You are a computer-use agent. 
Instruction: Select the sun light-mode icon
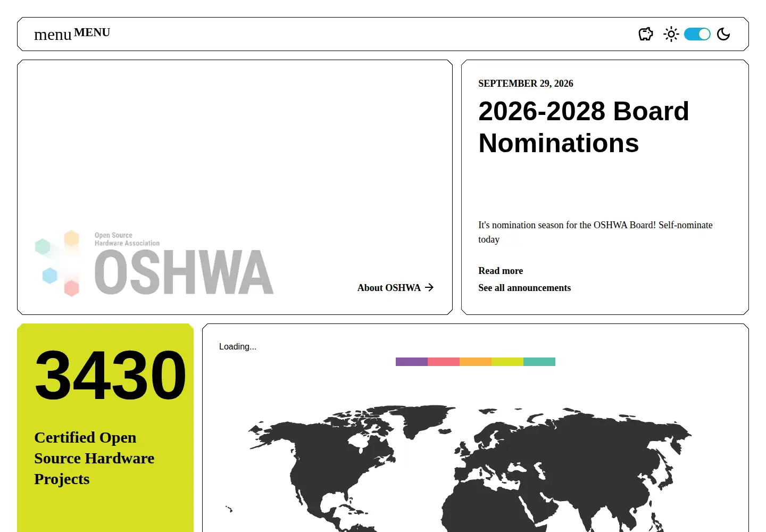point(671,34)
